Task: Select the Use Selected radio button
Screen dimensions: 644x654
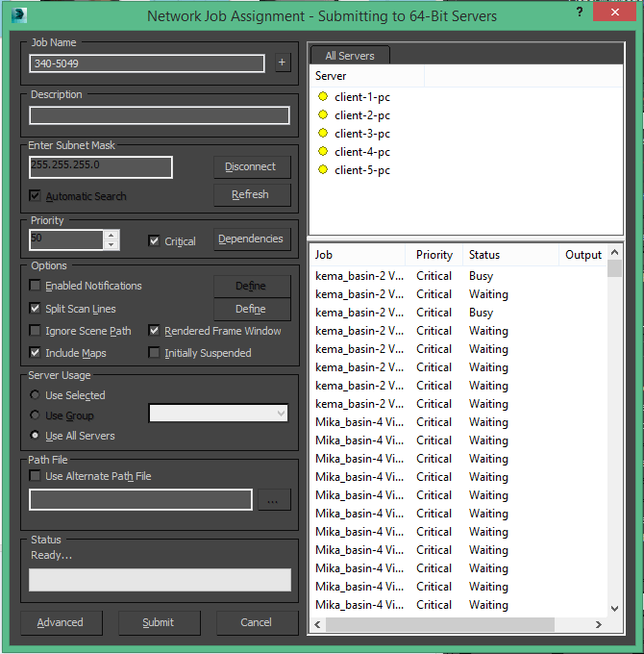Action: [x=36, y=395]
